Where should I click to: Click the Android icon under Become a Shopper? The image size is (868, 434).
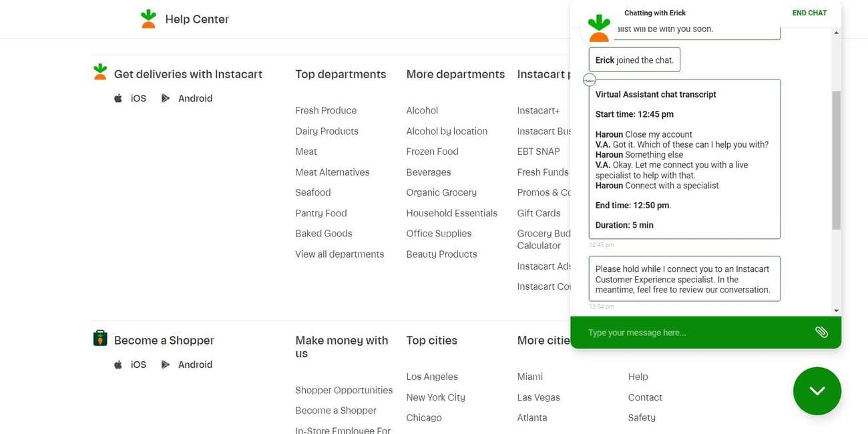click(165, 365)
